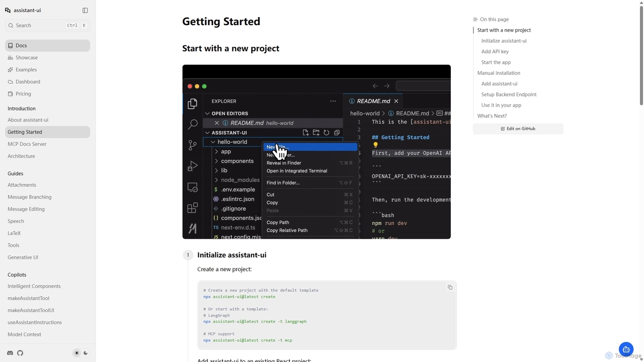644x362 pixels.
Task: Open the Architecture page
Action: coord(47,156)
